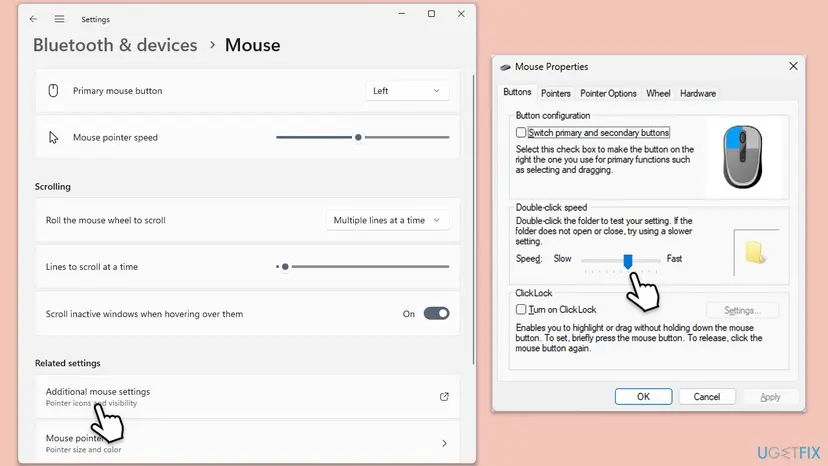Select the Wheel tab
Viewport: 828px width, 466px height.
(x=658, y=94)
